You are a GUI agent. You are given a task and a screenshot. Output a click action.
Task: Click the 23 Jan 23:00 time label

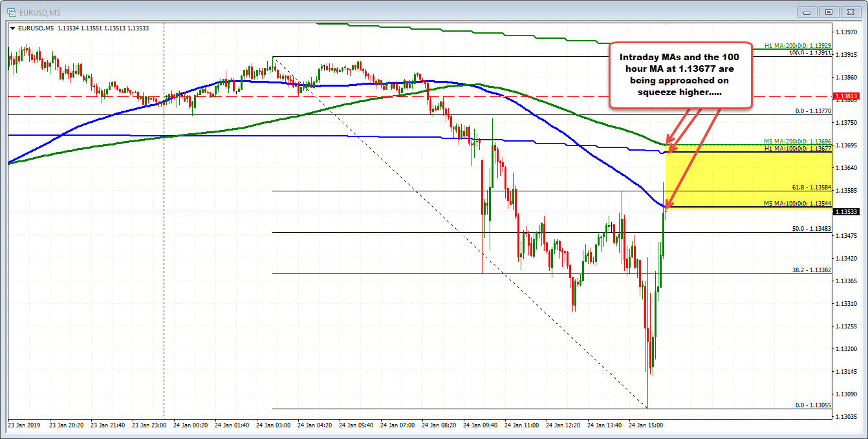[149, 425]
